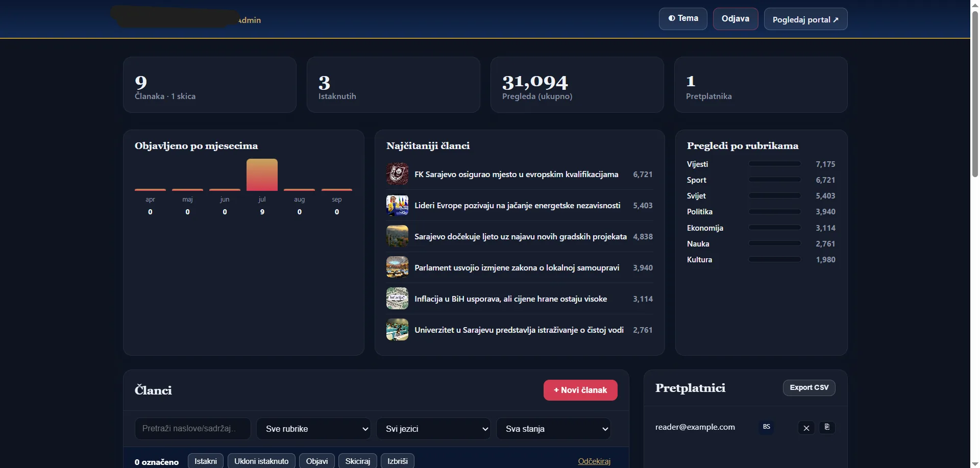
Task: Open the Sva stanja status dropdown
Action: coord(553,429)
